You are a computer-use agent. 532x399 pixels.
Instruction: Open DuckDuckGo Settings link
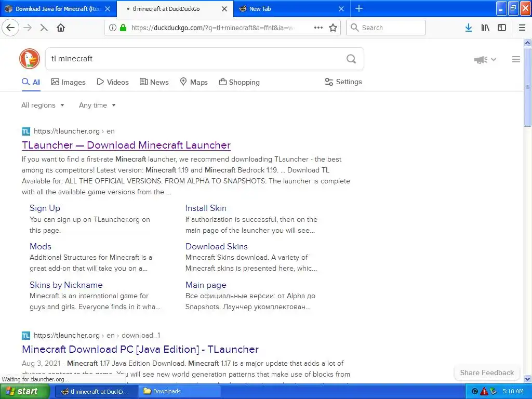tap(343, 82)
